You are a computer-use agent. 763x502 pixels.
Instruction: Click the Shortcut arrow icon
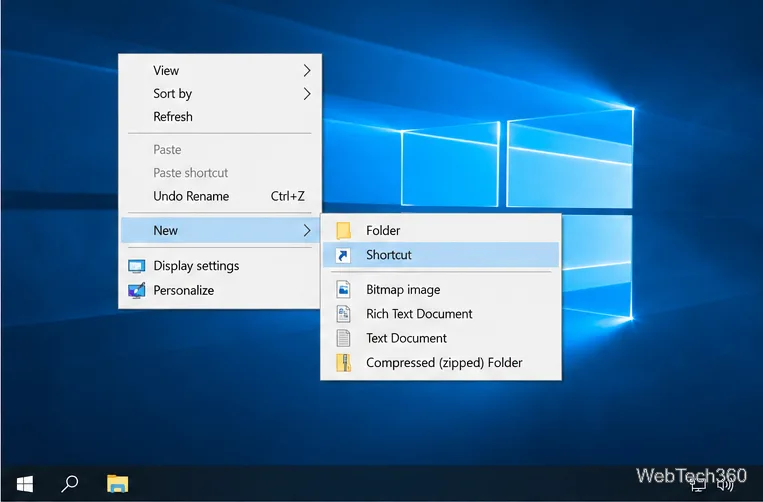(344, 255)
